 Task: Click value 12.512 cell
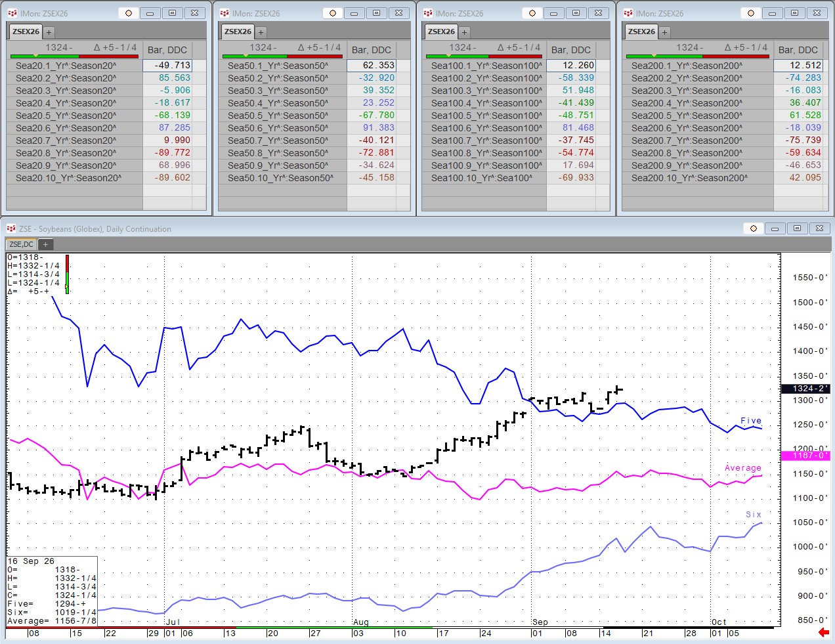798,66
